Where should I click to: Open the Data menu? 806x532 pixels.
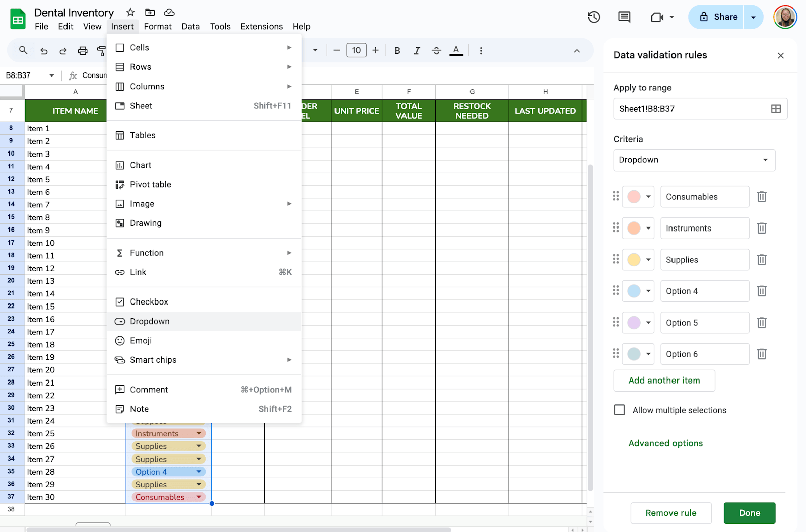click(x=190, y=27)
